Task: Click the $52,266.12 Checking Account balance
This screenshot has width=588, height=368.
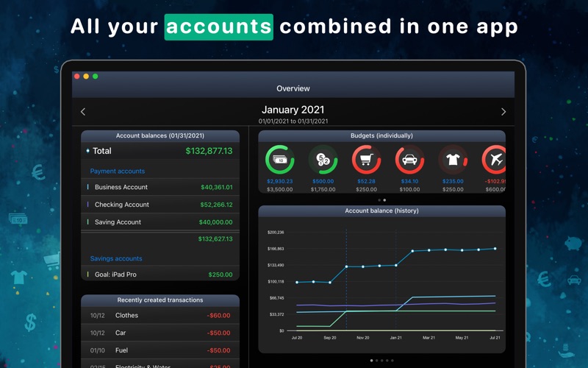Action: (216, 205)
